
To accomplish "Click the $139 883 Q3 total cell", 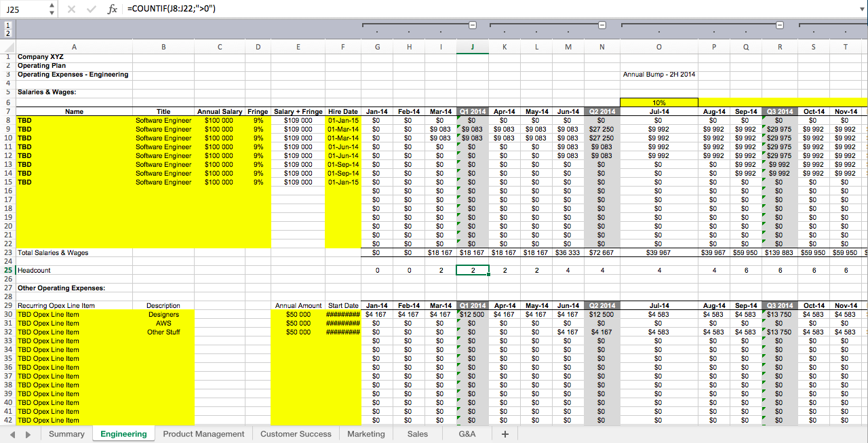I will pyautogui.click(x=779, y=252).
